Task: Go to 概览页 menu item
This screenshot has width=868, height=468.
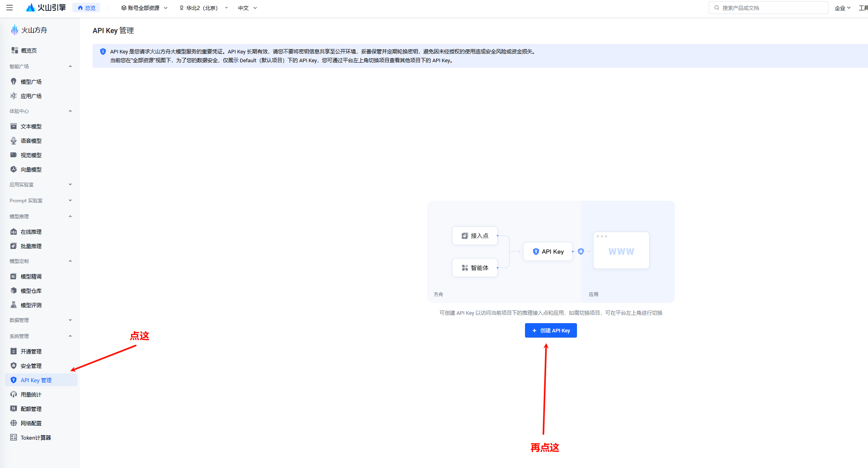Action: [41, 50]
